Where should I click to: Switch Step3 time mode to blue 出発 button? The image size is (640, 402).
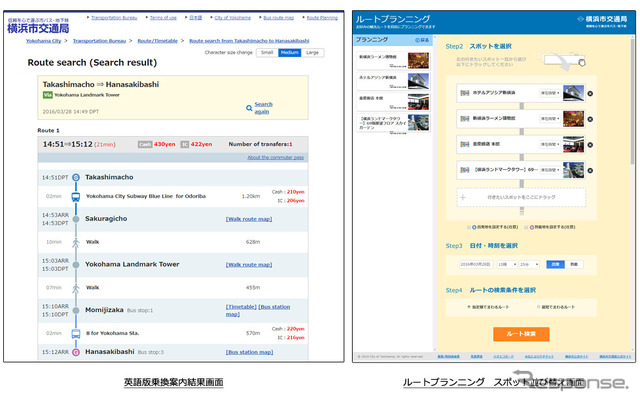click(555, 264)
